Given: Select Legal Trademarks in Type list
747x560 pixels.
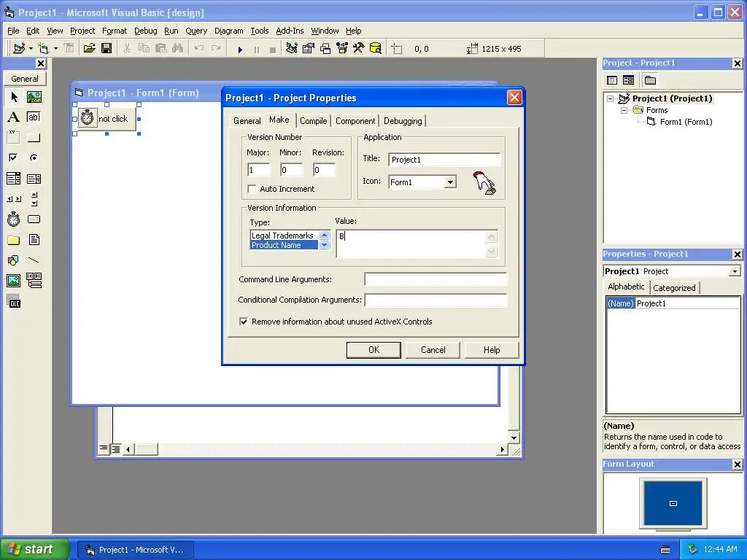Looking at the screenshot, I should point(284,236).
